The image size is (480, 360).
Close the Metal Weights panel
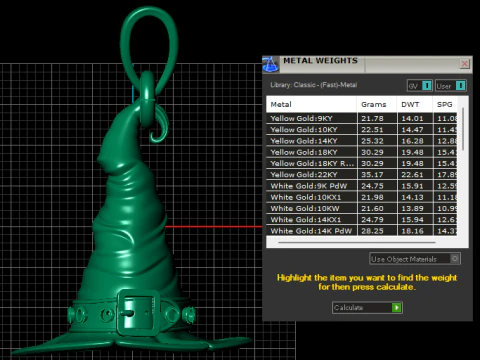pos(464,63)
